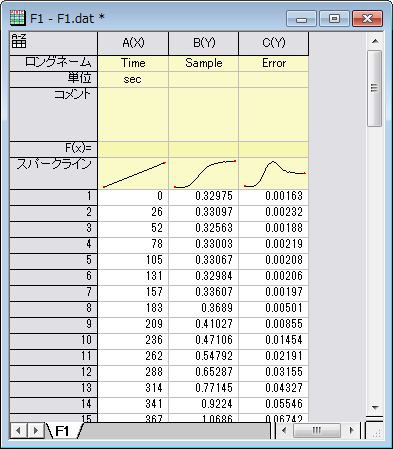This screenshot has height=449, width=393.
Task: Maximize the F1.dat window
Action: [334, 18]
